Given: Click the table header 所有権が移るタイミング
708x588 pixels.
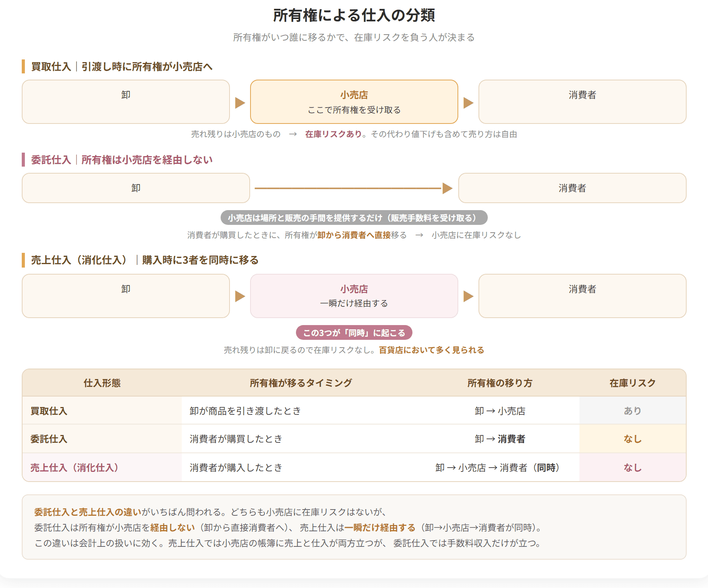Looking at the screenshot, I should pos(301,383).
